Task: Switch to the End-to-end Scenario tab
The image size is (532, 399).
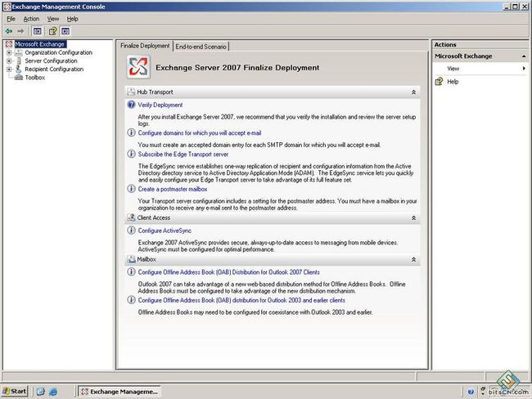Action: coord(201,47)
